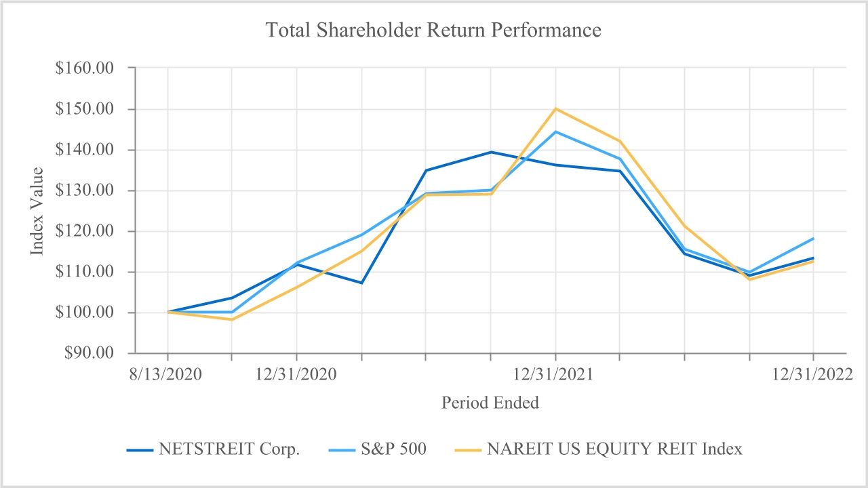Click the yellow NAREIT line peak at $150
868x488 pixels.
point(555,108)
